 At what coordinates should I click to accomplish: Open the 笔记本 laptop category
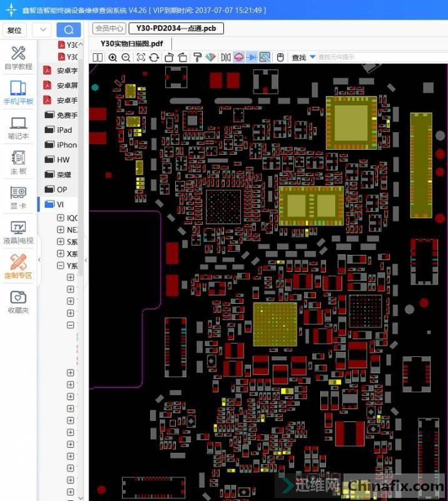pyautogui.click(x=18, y=128)
